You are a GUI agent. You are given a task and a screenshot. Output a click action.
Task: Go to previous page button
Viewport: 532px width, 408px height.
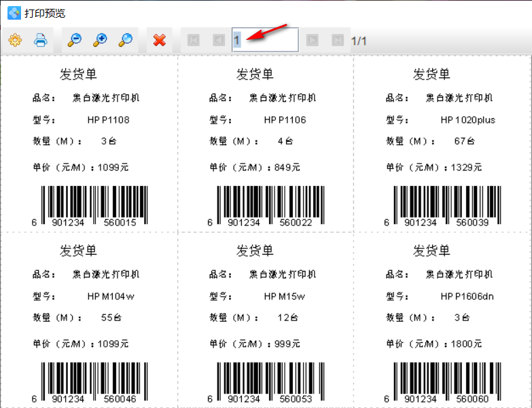(x=219, y=40)
